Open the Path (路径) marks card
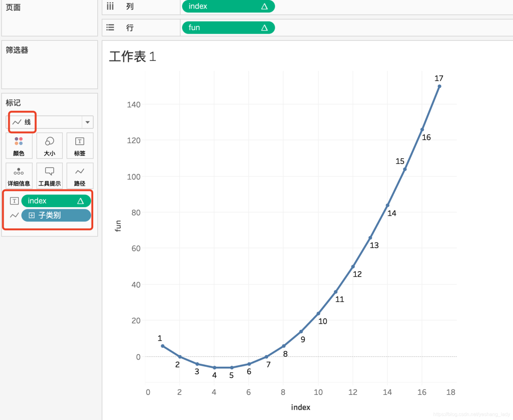 click(80, 176)
